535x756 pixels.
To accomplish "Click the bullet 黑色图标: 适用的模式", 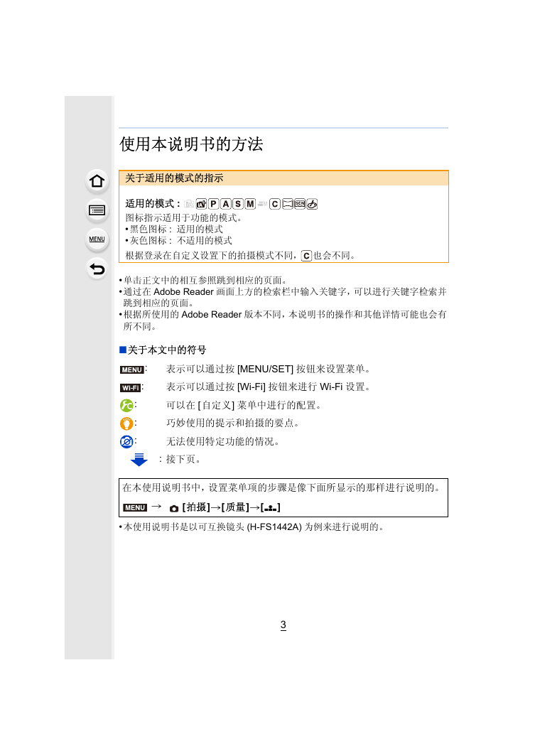I will click(x=173, y=229).
